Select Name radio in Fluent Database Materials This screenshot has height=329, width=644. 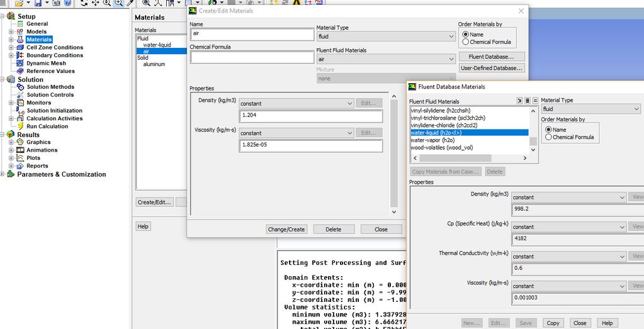[548, 130]
